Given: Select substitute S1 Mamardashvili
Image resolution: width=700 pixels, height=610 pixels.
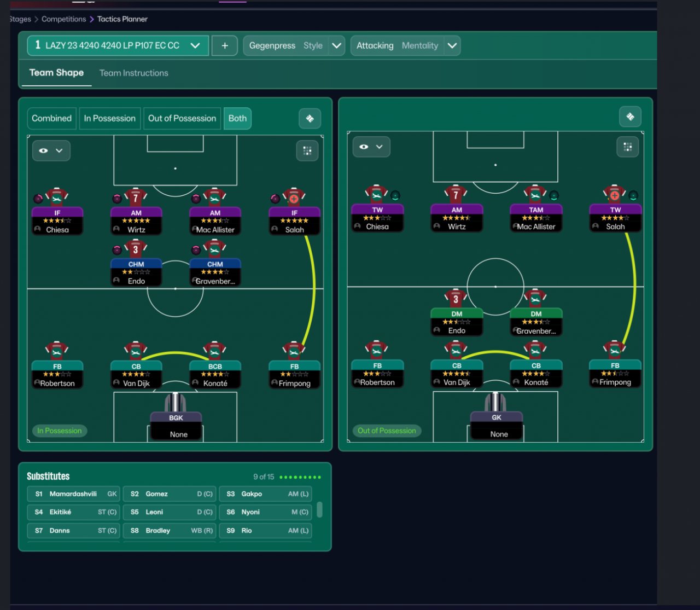Looking at the screenshot, I should pos(73,494).
